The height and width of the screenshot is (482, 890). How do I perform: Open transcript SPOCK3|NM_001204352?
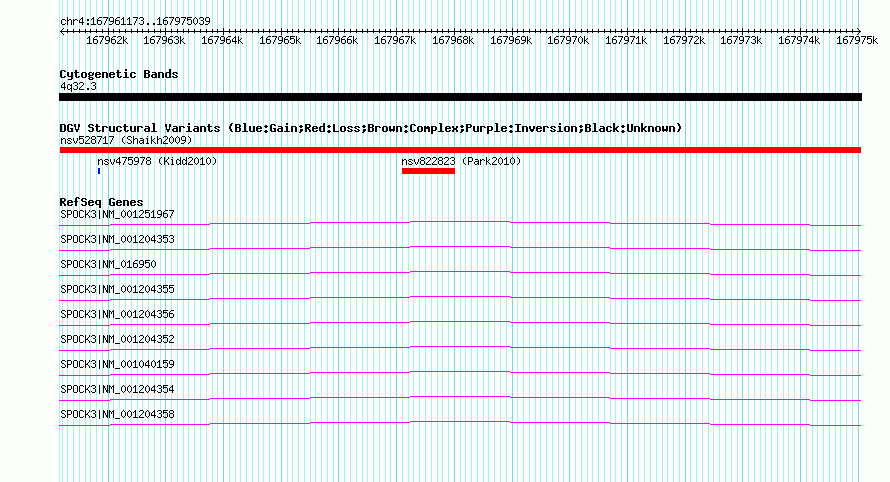pos(117,340)
